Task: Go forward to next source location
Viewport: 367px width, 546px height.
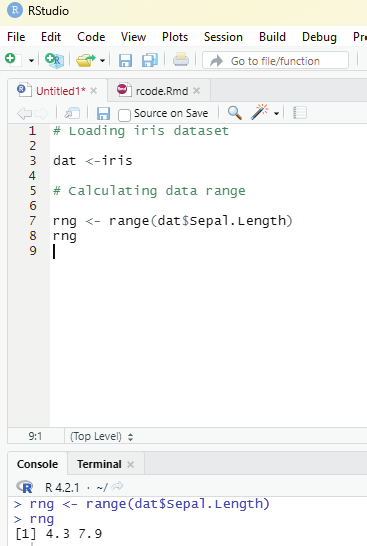Action: pos(41,113)
